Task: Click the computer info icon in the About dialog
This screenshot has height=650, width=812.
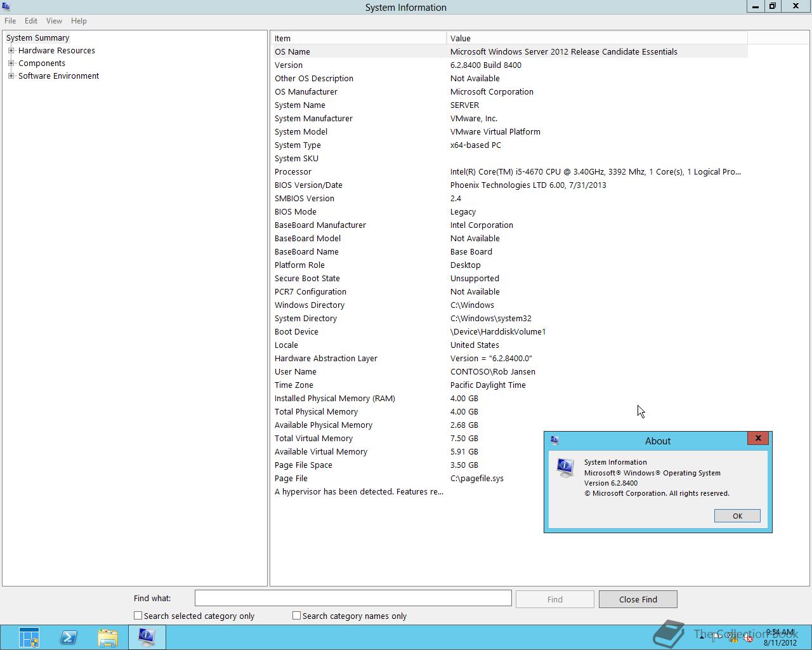Action: point(565,468)
